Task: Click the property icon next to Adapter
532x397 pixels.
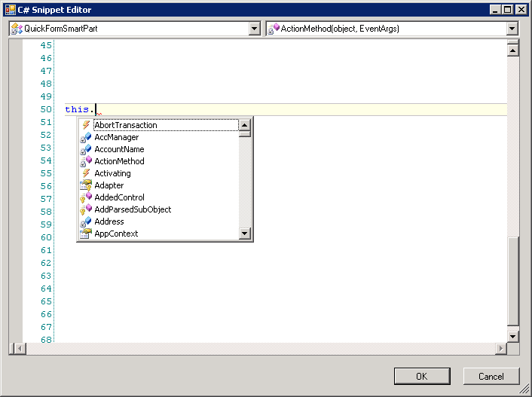Action: (x=86, y=185)
